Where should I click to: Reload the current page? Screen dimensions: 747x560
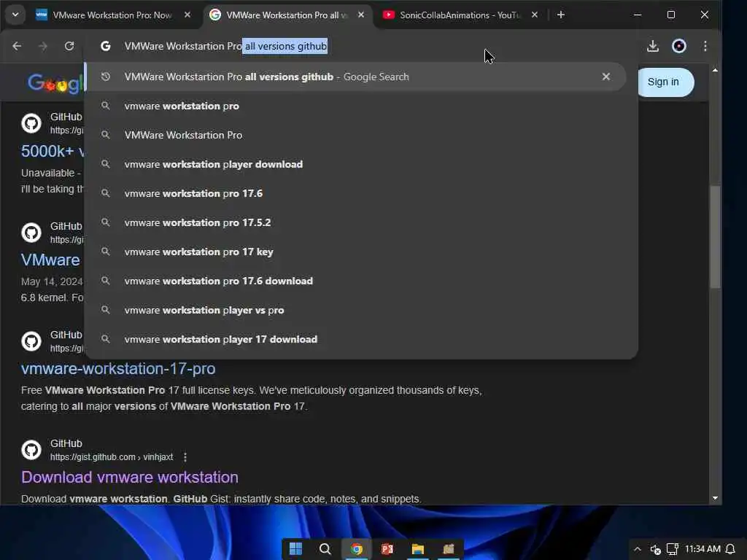[69, 46]
